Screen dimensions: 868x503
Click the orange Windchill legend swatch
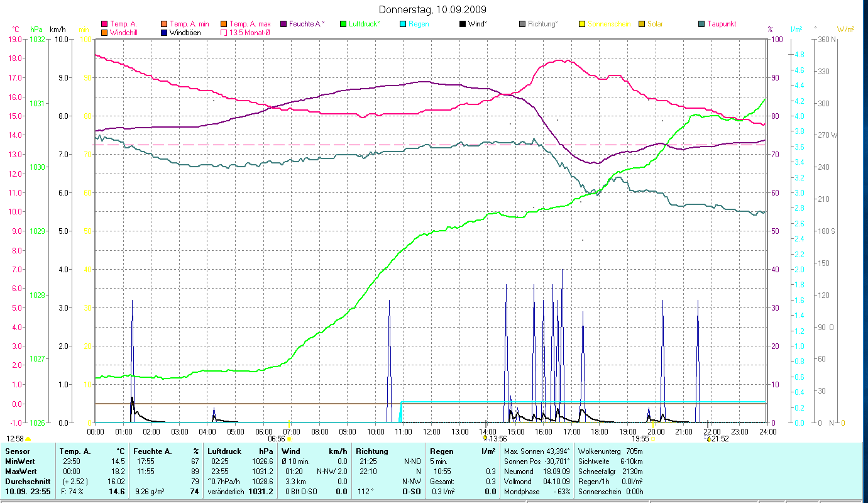tap(104, 32)
